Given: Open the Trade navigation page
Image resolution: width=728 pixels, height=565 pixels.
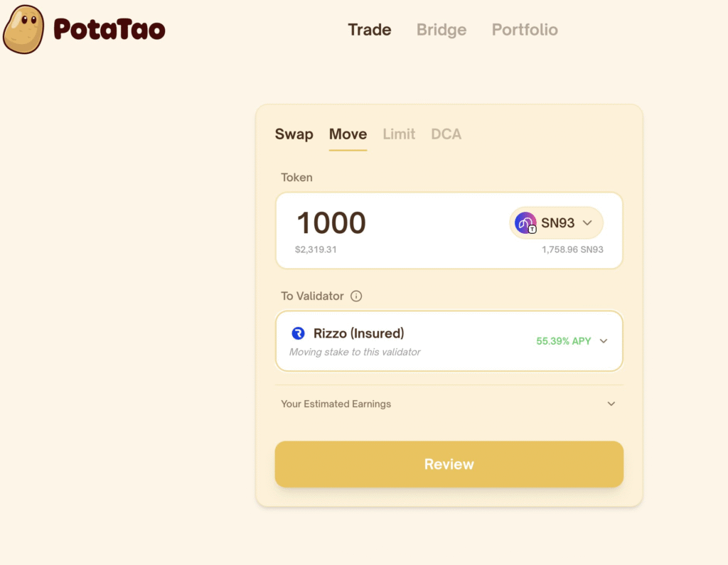Looking at the screenshot, I should pyautogui.click(x=369, y=30).
